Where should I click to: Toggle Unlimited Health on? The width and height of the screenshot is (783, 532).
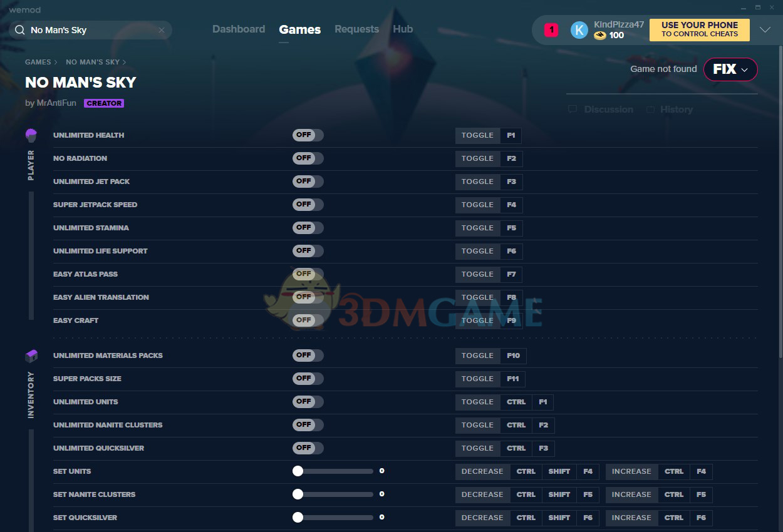tap(308, 135)
